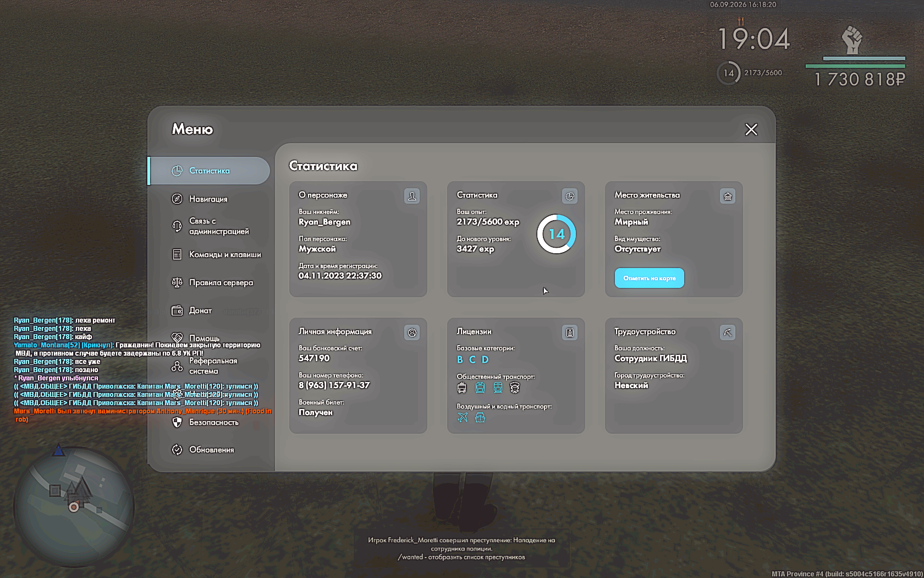
Task: Click the airplane license icon
Action: [463, 418]
